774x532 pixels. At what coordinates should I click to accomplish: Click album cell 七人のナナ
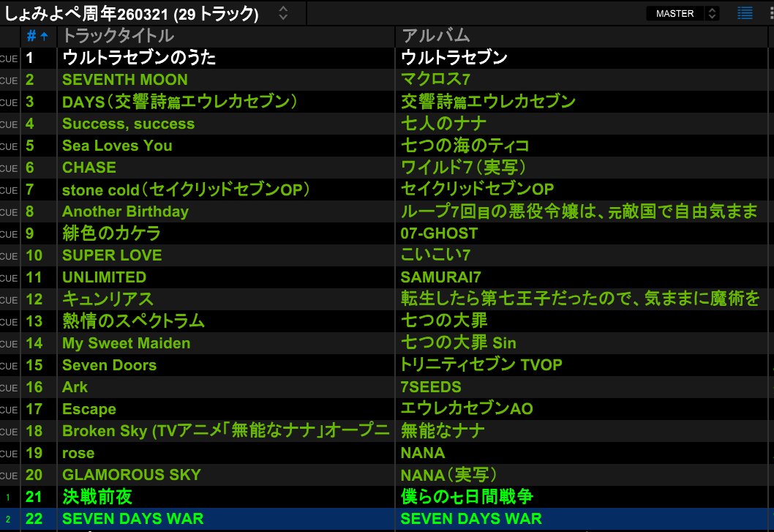(x=443, y=124)
